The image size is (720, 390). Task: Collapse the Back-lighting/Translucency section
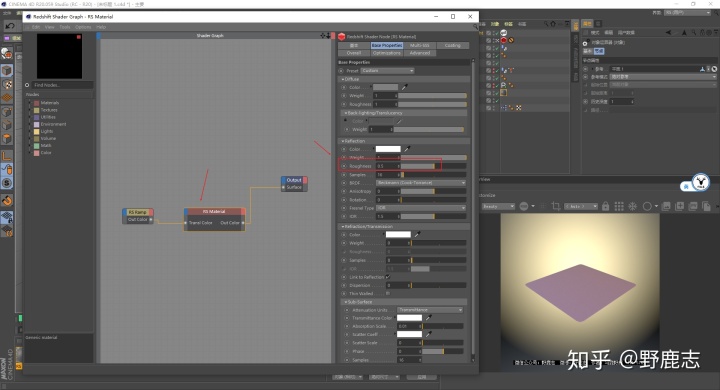click(345, 113)
